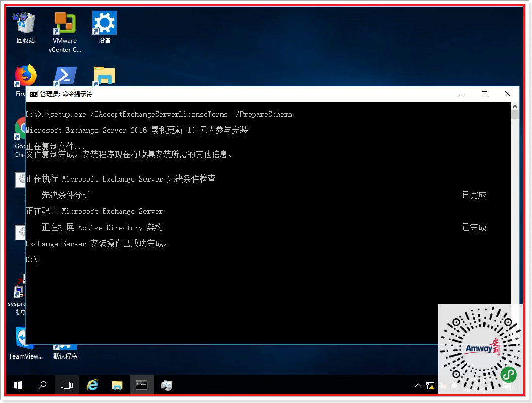
Task: Click the 正在复制文件 line
Action: point(55,146)
